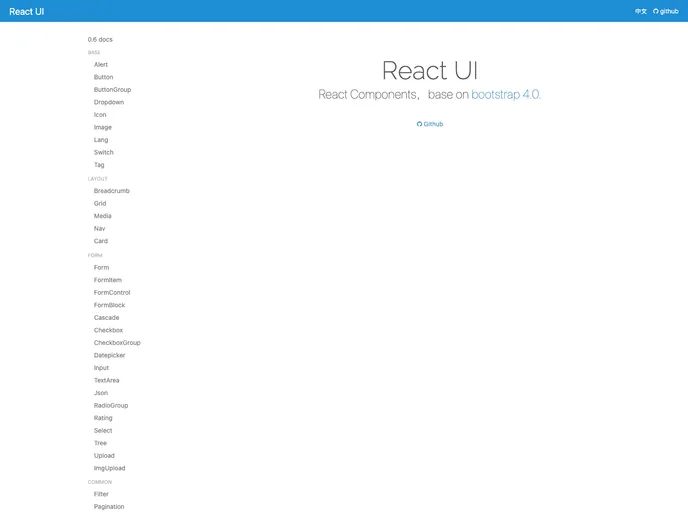Click the LAYOUT section heading
This screenshot has width=688, height=512.
[x=97, y=179]
